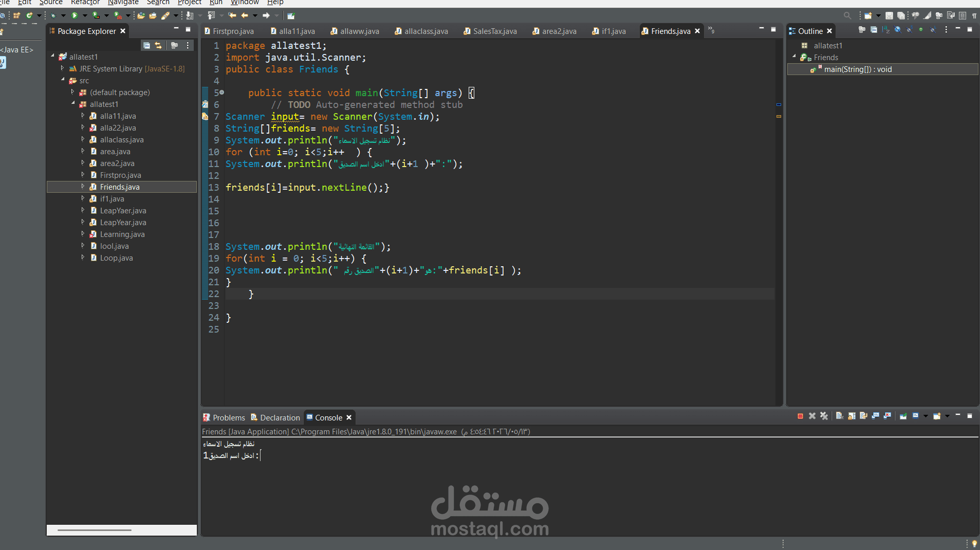Open the Window menu

(245, 3)
